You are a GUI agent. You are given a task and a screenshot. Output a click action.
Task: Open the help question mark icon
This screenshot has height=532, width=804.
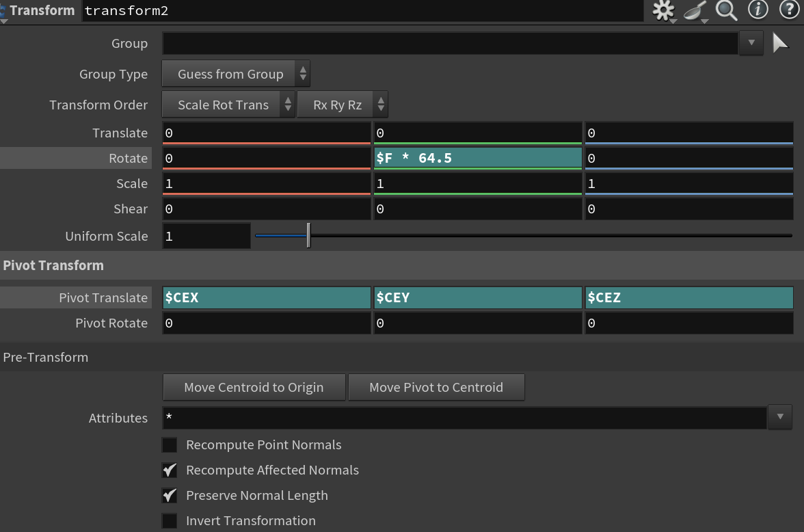pyautogui.click(x=788, y=10)
